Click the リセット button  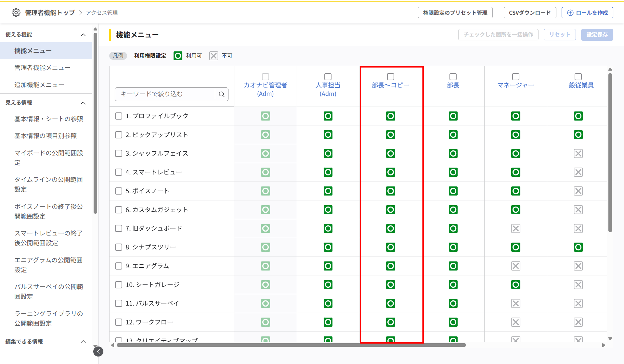[x=560, y=35]
